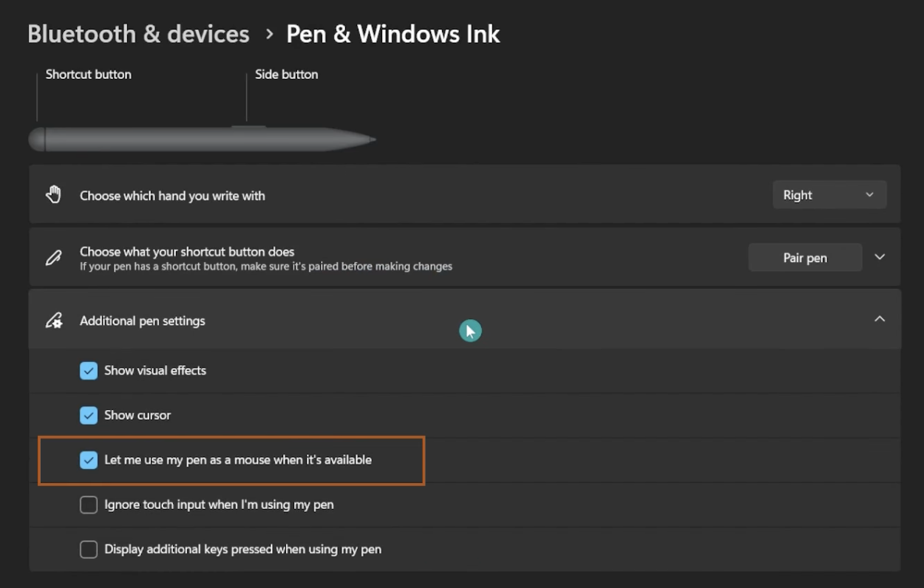Click the Shortcut button label on the pen diagram
Screen dimensions: 924x588
pos(88,74)
